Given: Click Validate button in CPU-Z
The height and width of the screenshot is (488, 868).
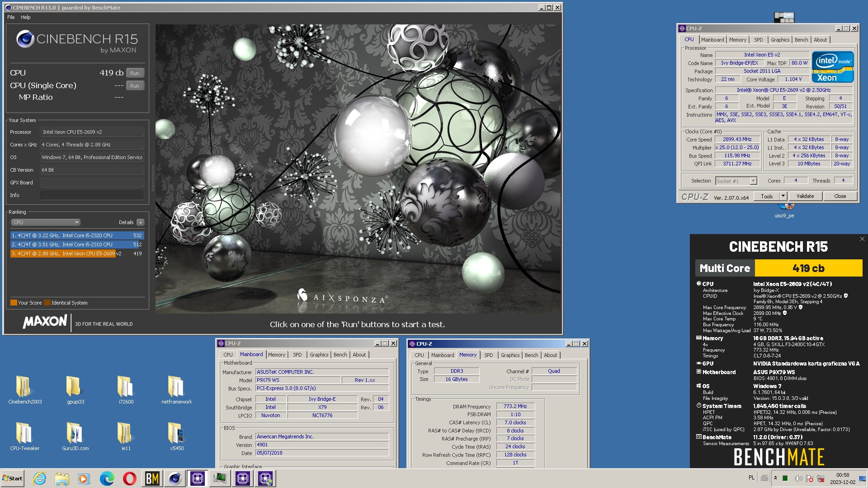Looking at the screenshot, I should 805,196.
